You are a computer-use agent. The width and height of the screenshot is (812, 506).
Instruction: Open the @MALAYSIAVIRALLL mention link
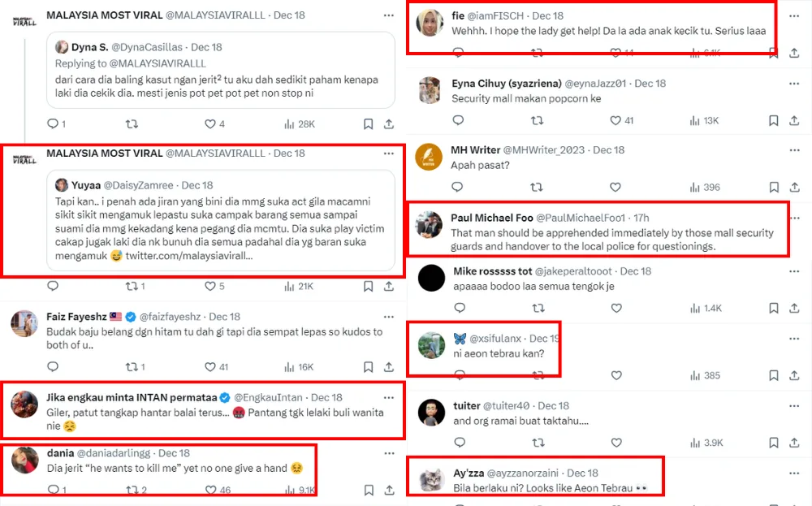157,63
